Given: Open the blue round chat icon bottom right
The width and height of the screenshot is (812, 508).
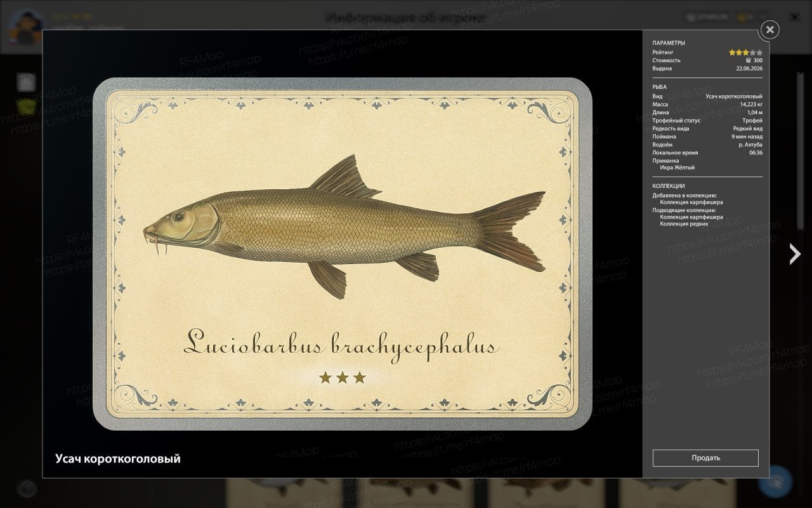Looking at the screenshot, I should point(775,481).
